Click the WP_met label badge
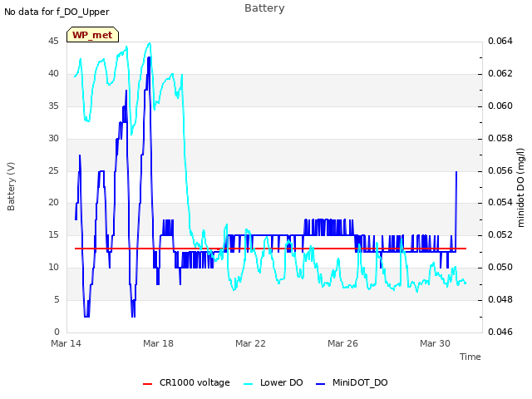The height and width of the screenshot is (399, 532). coord(92,35)
